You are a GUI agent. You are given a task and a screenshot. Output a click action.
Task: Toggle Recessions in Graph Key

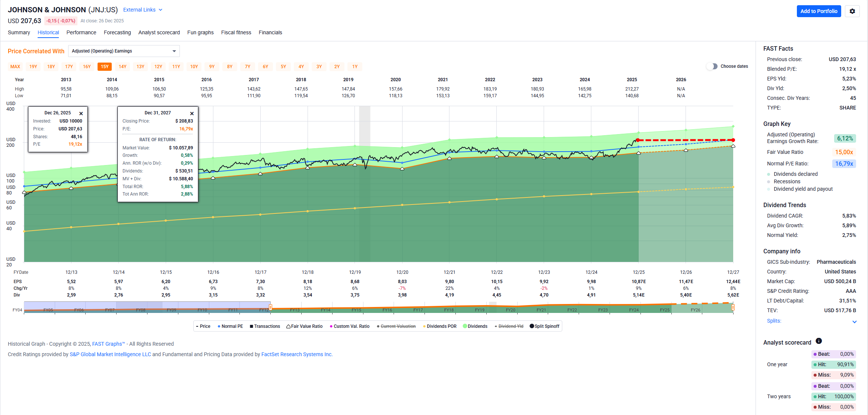pyautogui.click(x=786, y=181)
